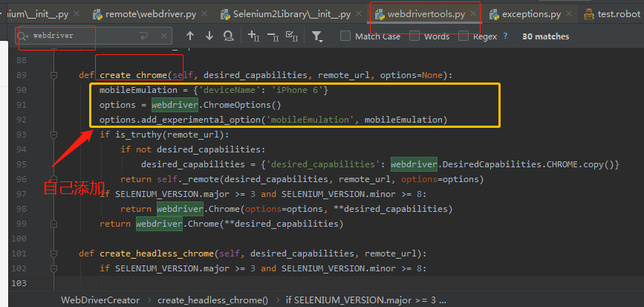Click the Find All occurrences icon
644x307 pixels.
229,36
